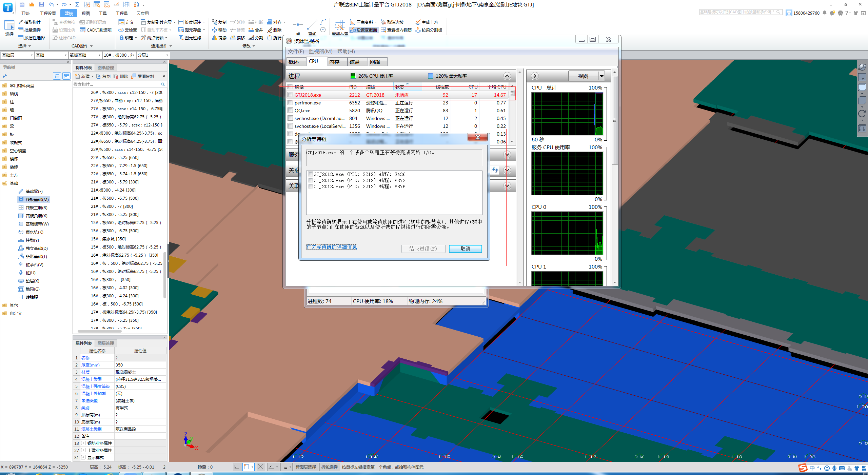Select the 移动 move tool

pyautogui.click(x=219, y=30)
